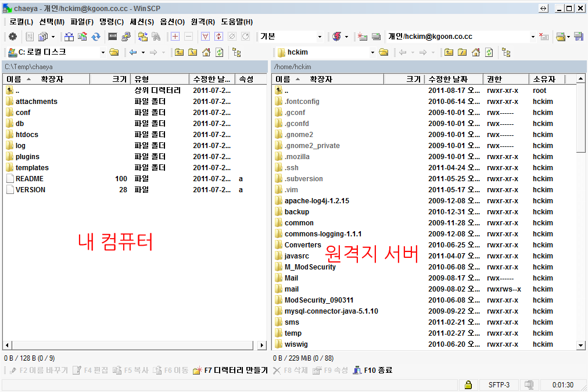Click the remote panel vertical scrollbar thumb
The image size is (588, 392).
tap(580, 118)
